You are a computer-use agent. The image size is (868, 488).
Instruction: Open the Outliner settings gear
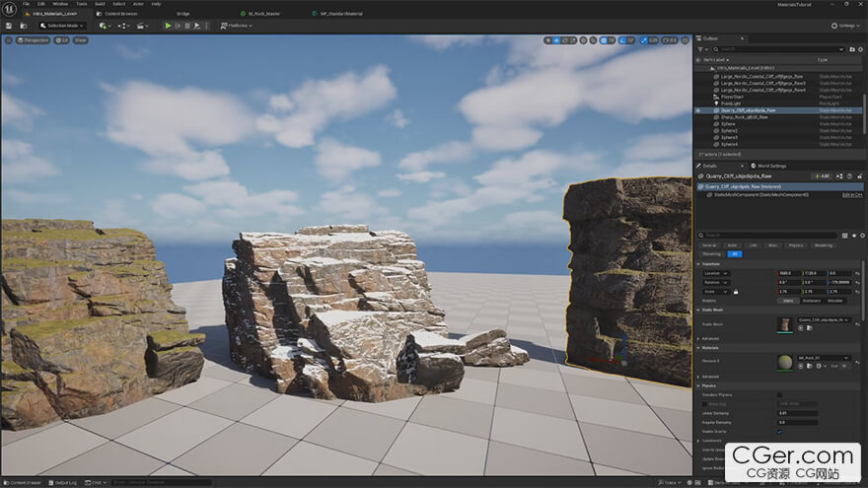860,49
